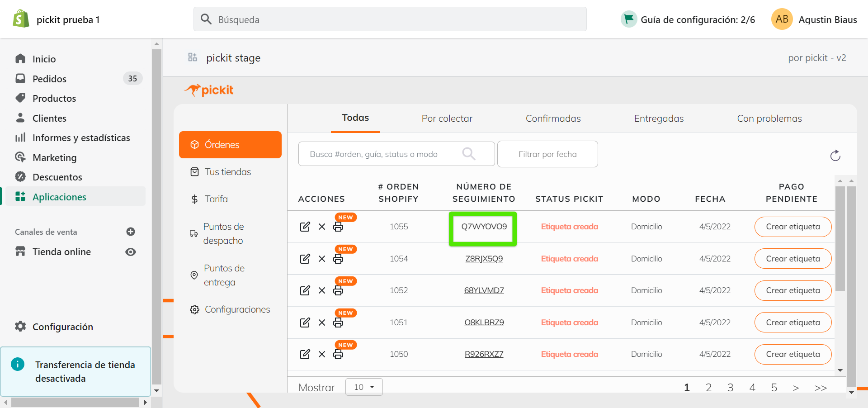
Task: Switch to the Por colectar tab
Action: click(x=447, y=119)
